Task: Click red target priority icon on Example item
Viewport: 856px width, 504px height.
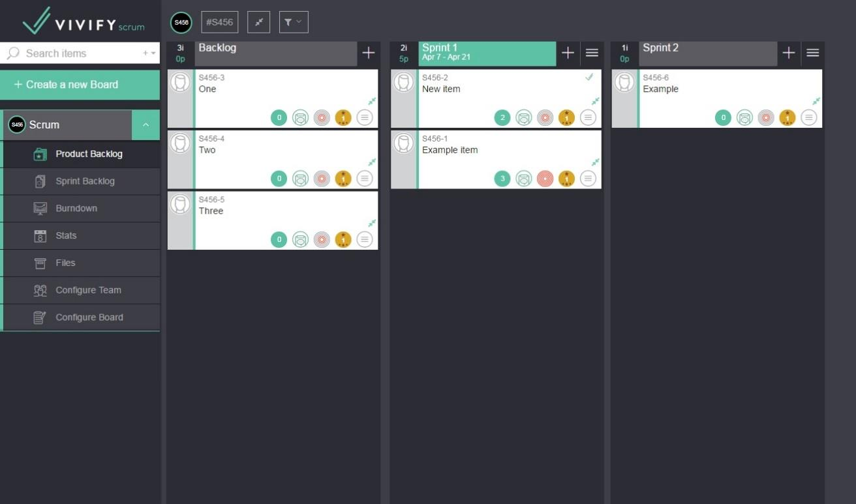Action: pyautogui.click(x=545, y=179)
